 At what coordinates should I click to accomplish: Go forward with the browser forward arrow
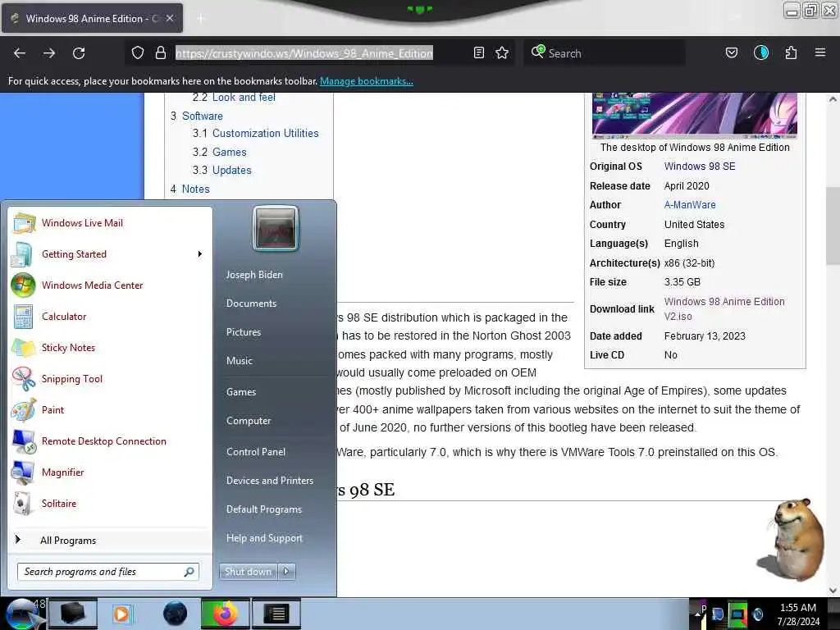[x=49, y=53]
